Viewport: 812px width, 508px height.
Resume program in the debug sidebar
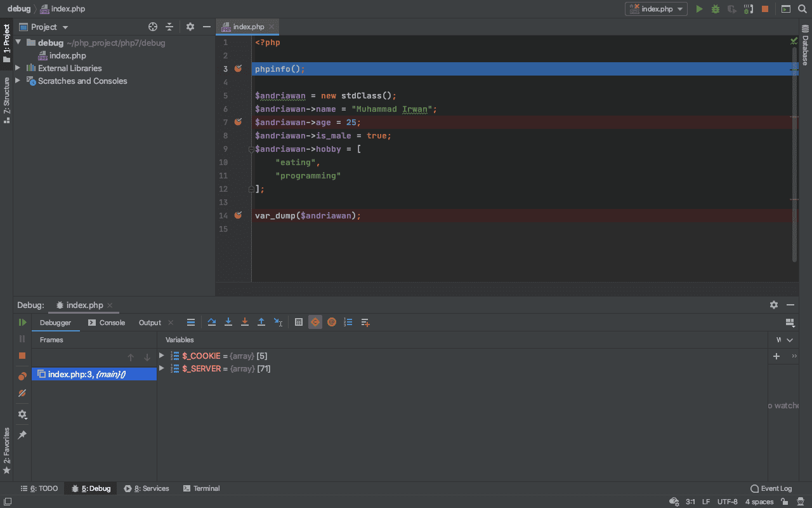tap(22, 323)
